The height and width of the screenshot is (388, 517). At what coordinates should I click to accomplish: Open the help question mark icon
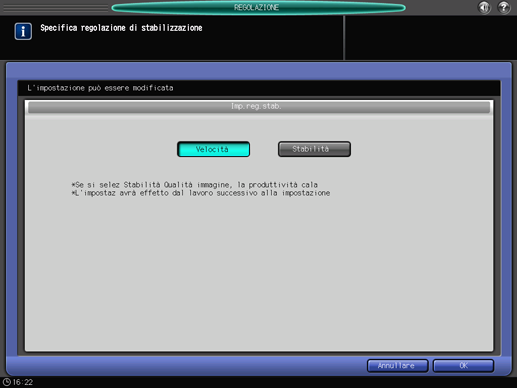click(504, 7)
